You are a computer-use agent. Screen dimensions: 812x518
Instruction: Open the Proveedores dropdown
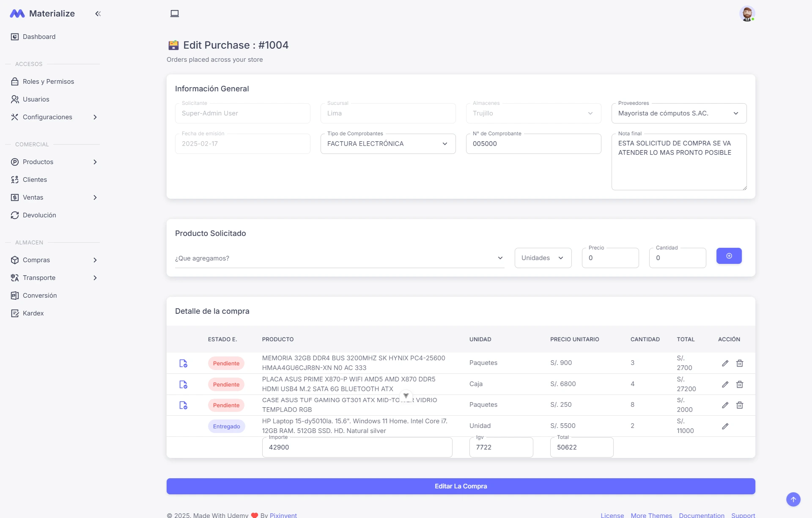click(679, 113)
